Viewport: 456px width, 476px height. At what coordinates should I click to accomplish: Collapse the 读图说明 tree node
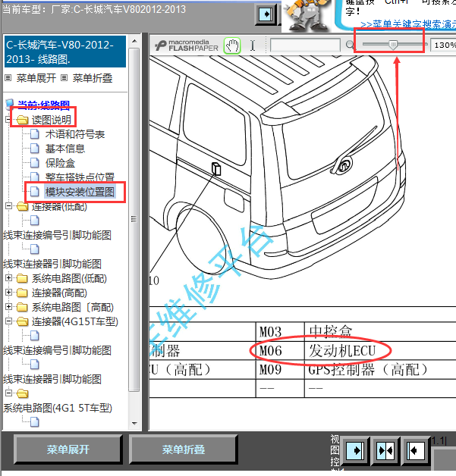click(x=8, y=120)
